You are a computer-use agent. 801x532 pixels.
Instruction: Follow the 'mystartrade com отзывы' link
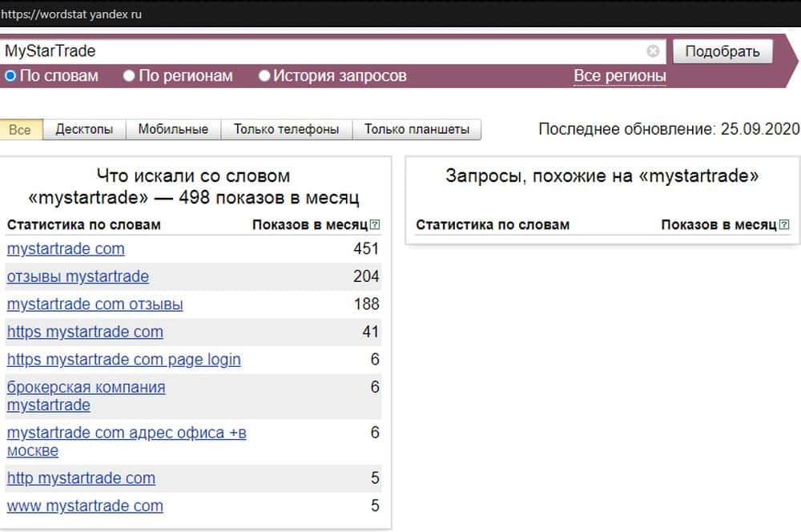tap(95, 304)
